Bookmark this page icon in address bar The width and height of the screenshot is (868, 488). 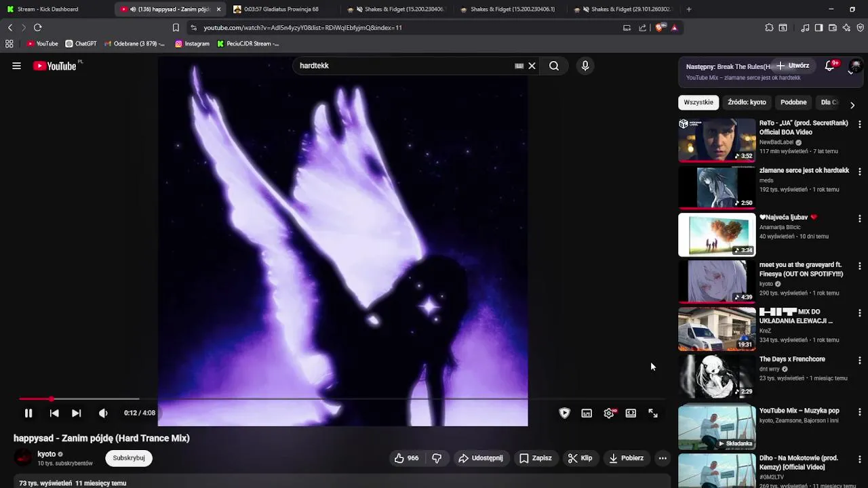(176, 28)
